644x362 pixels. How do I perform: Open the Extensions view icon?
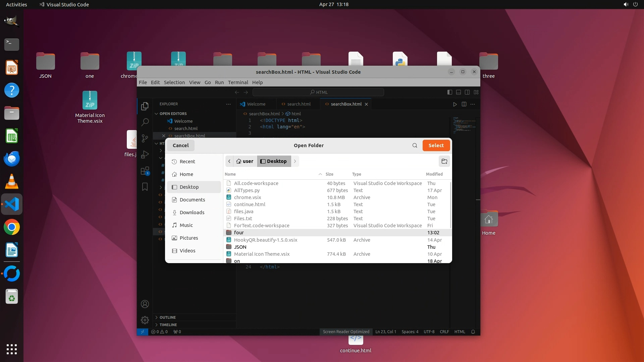click(145, 171)
